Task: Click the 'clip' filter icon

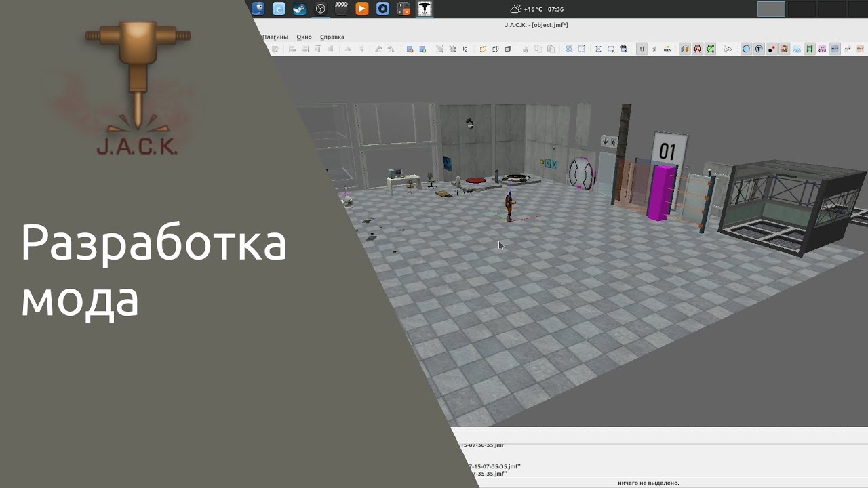Action: (848, 49)
